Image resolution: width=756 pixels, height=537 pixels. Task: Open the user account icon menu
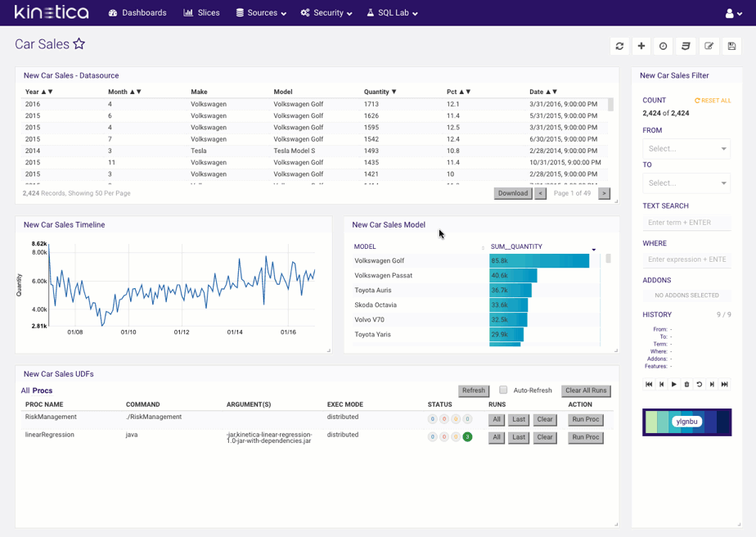tap(733, 13)
